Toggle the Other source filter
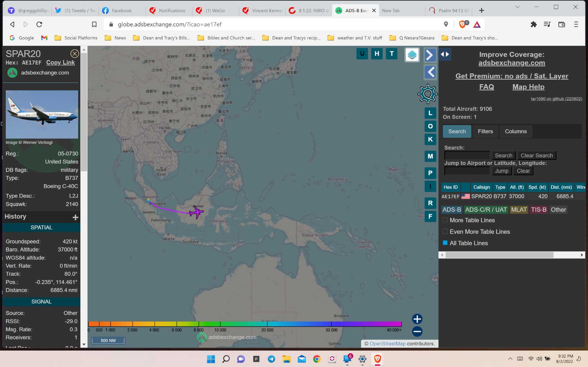 558,210
